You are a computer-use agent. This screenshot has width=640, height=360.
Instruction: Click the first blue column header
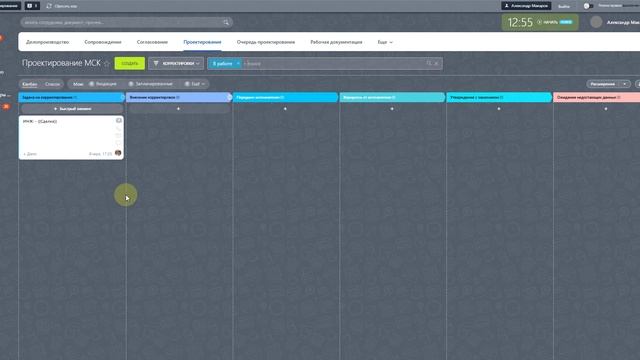pyautogui.click(x=71, y=97)
